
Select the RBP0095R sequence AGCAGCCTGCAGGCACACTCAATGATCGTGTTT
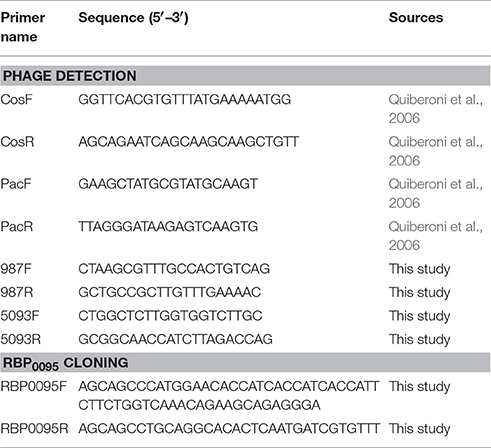(229, 428)
